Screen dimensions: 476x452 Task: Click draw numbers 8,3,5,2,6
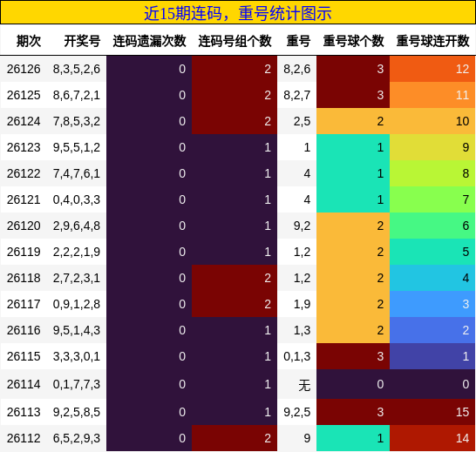click(x=77, y=69)
